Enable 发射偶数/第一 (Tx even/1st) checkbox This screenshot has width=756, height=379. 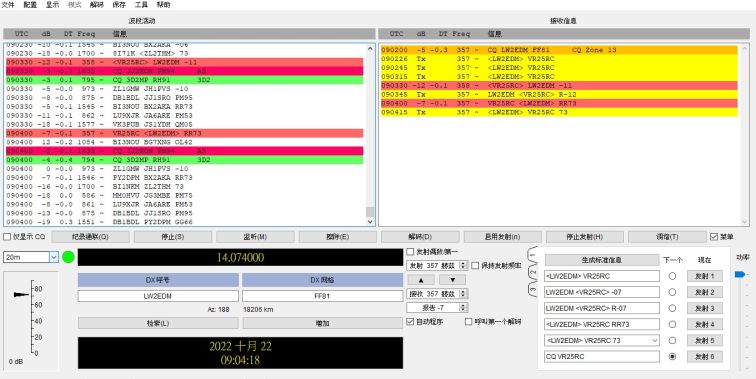click(x=410, y=252)
